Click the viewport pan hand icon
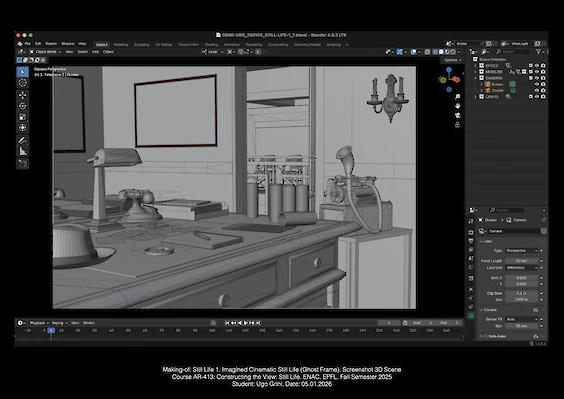The width and height of the screenshot is (564, 399). tap(457, 106)
